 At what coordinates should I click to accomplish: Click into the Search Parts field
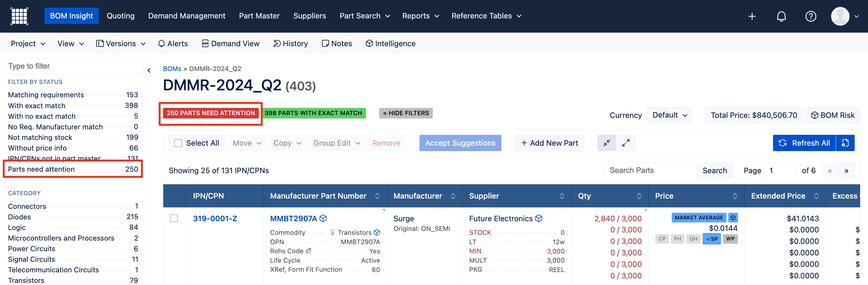650,170
